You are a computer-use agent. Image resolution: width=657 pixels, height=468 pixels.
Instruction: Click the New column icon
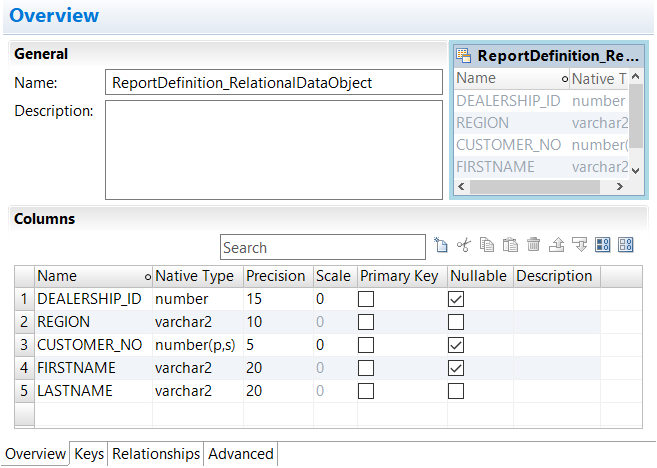click(441, 245)
